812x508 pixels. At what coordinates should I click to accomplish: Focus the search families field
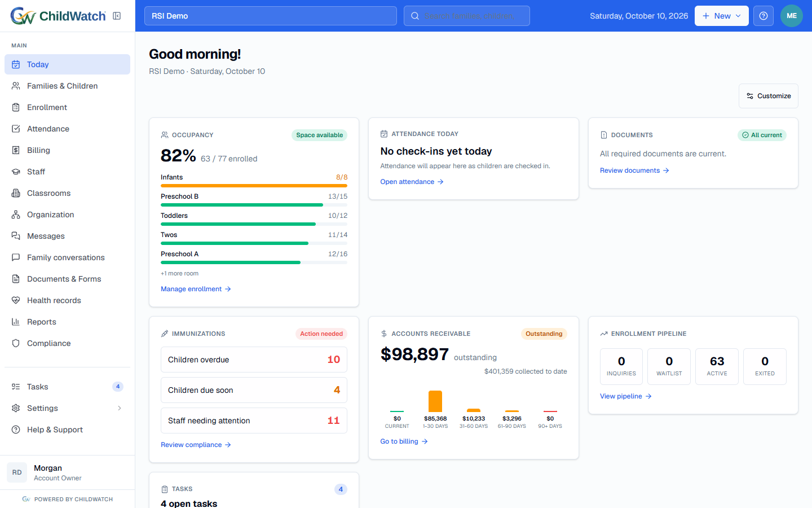pyautogui.click(x=467, y=16)
